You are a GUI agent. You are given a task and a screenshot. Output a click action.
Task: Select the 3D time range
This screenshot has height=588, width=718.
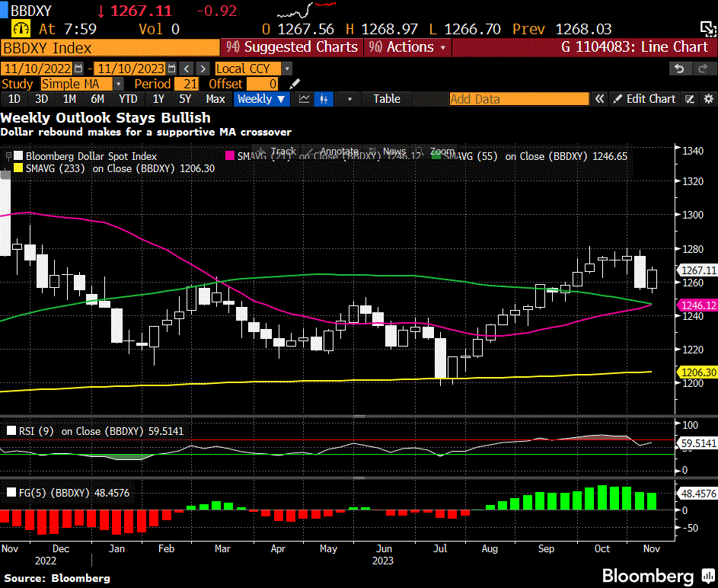pos(42,99)
